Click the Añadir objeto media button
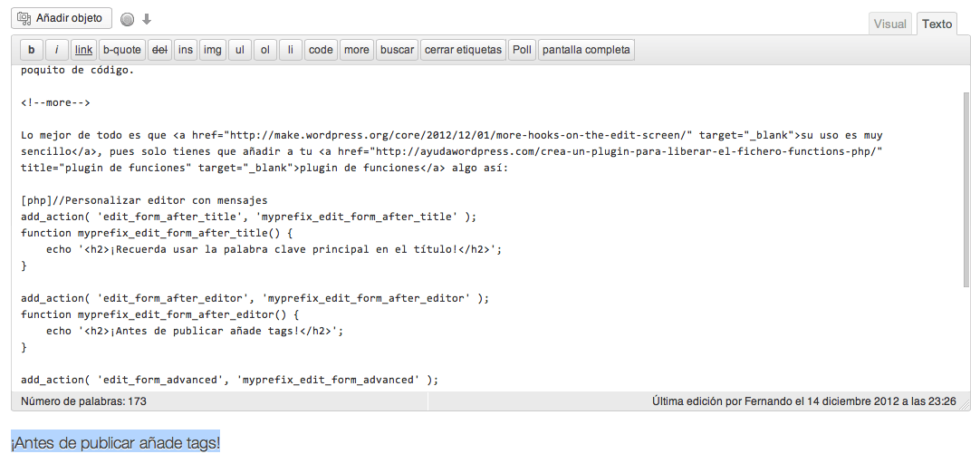The image size is (980, 473). [62, 18]
